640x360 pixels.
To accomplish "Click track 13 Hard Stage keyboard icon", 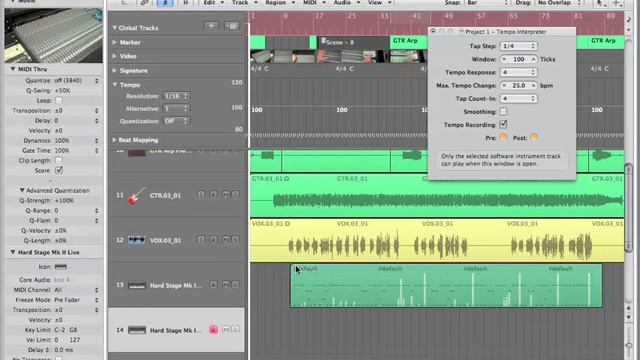I will click(x=136, y=285).
